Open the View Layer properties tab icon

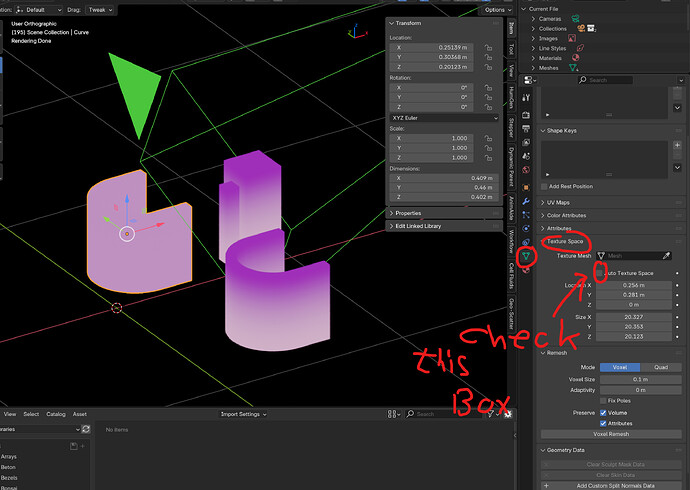click(526, 143)
